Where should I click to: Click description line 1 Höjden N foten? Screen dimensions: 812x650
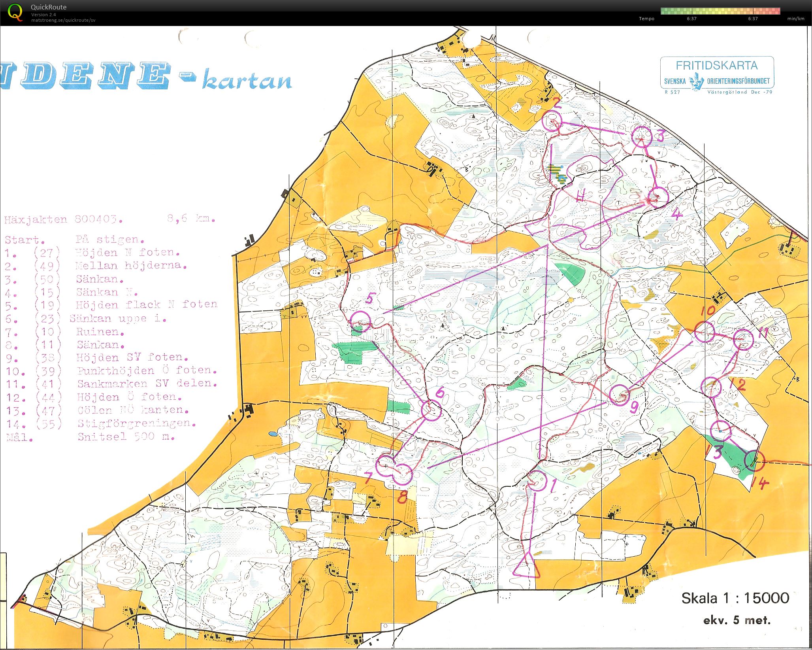coord(92,252)
